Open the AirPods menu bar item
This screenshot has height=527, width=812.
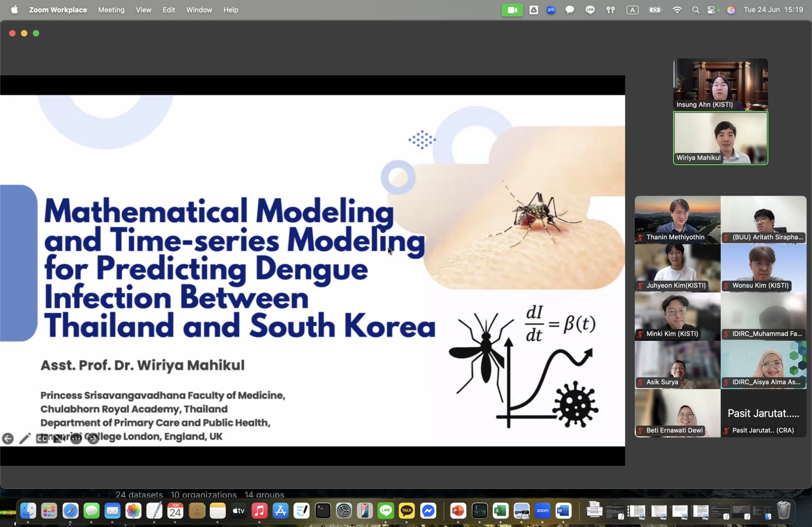point(611,10)
